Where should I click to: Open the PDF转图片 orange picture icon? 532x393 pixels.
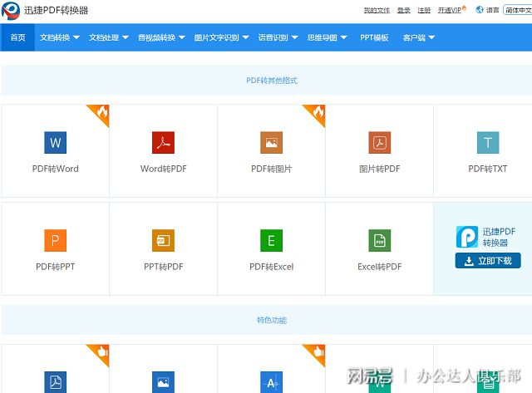(x=272, y=142)
